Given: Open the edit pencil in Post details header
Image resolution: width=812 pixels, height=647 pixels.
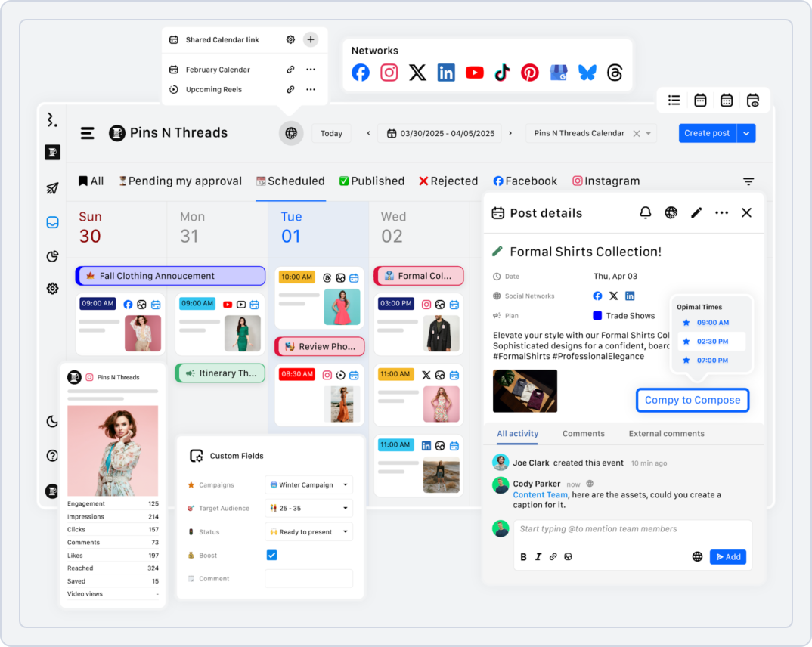Looking at the screenshot, I should [696, 212].
